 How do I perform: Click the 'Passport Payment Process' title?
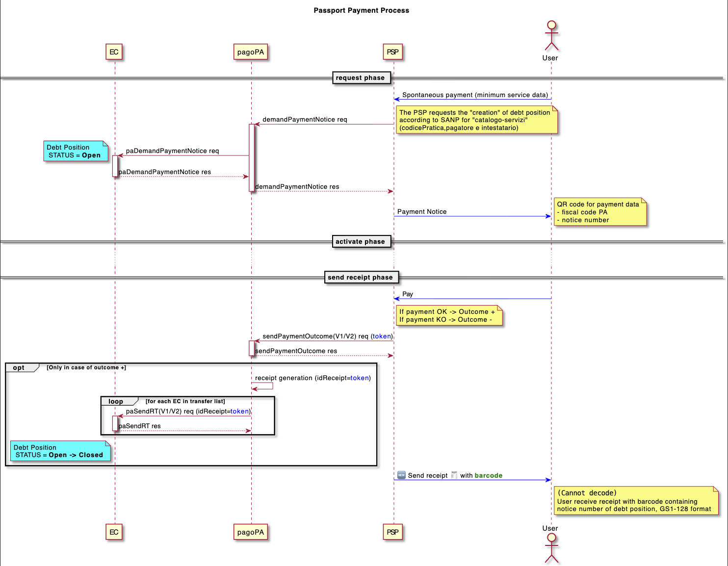tap(362, 10)
